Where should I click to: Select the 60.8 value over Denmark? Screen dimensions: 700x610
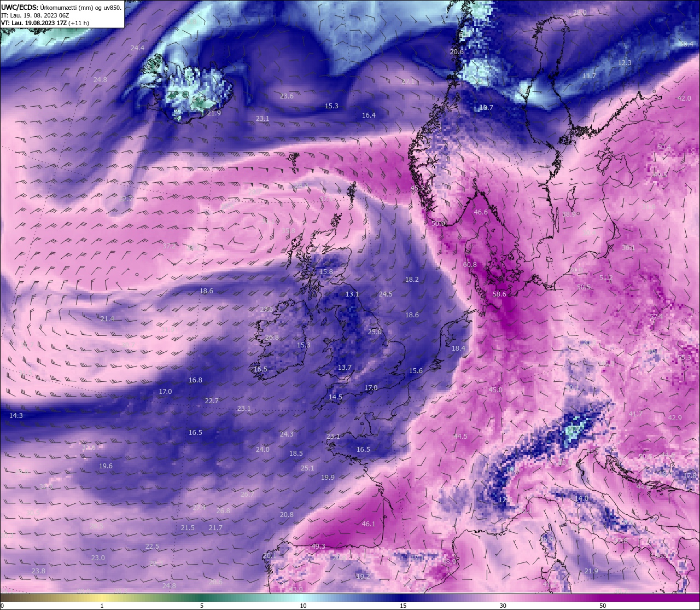tap(470, 265)
